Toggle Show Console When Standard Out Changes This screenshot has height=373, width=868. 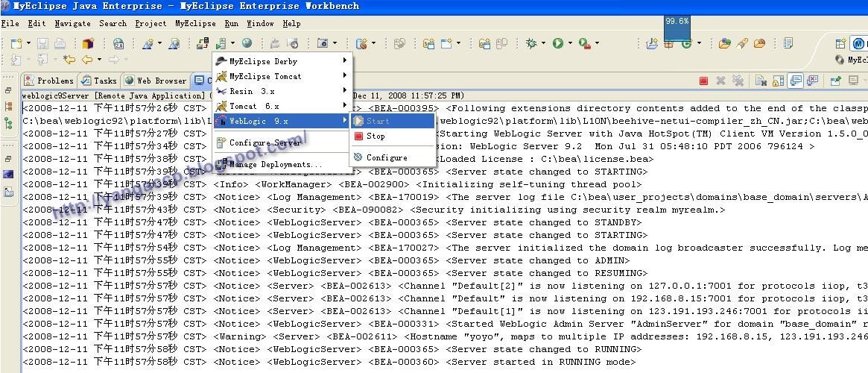(x=796, y=81)
